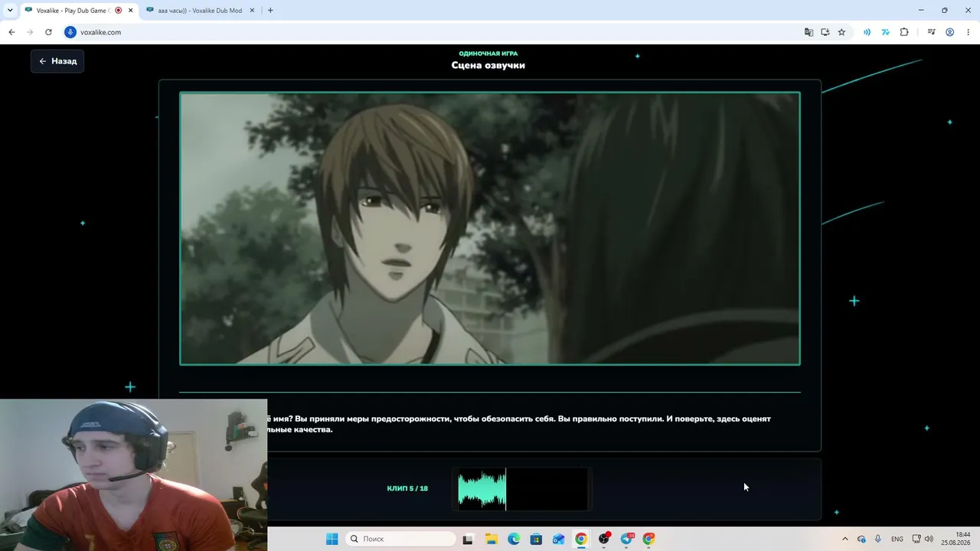Click the Сцена озвучки heading
Image resolution: width=980 pixels, height=551 pixels.
pyautogui.click(x=488, y=65)
